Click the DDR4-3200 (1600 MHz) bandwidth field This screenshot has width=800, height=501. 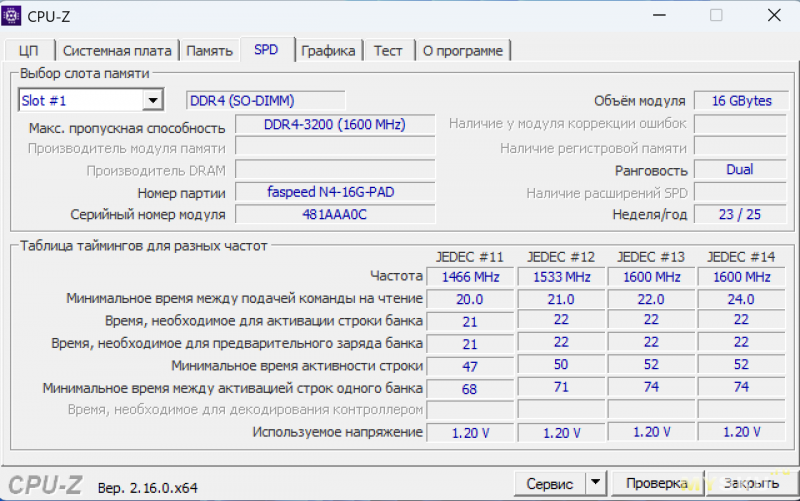pos(335,125)
